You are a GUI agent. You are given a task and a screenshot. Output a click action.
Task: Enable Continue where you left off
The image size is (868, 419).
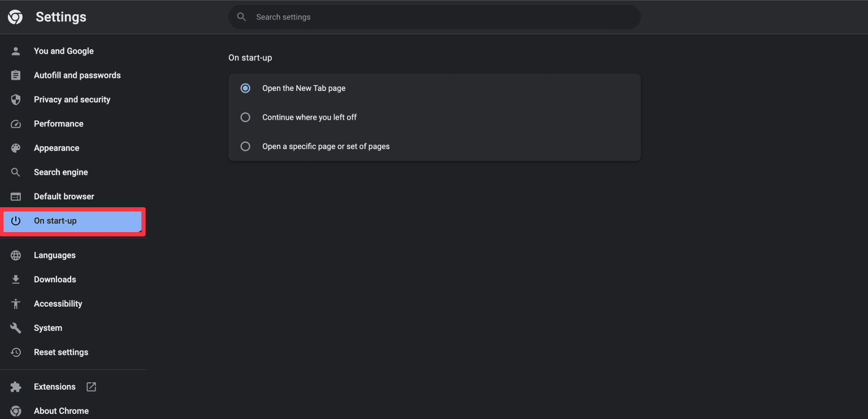245,117
